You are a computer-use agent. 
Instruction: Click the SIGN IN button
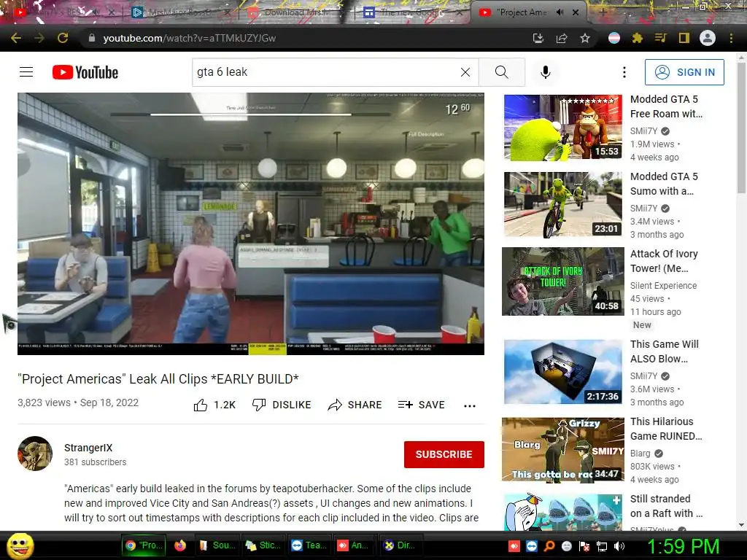[x=684, y=72]
